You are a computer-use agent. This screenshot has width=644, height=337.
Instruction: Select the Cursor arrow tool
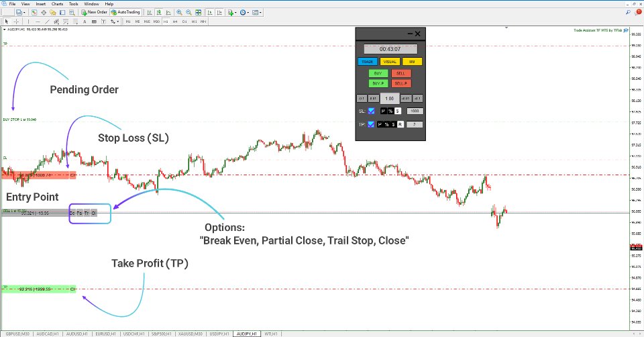pos(7,21)
